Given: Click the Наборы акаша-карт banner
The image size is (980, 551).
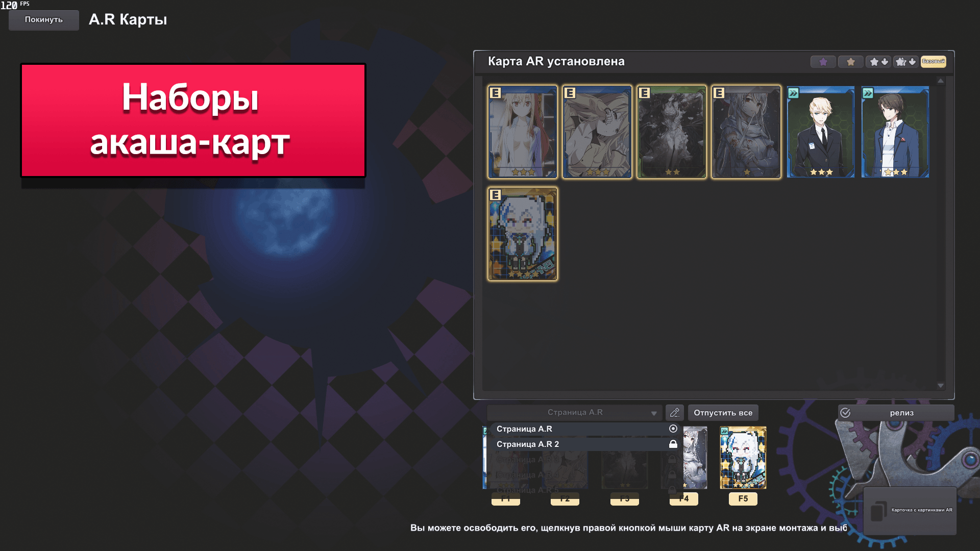Looking at the screenshot, I should click(193, 120).
